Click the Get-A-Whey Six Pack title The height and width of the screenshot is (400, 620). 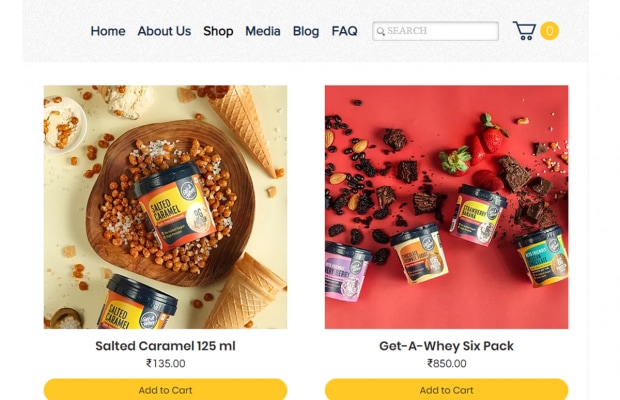click(446, 346)
